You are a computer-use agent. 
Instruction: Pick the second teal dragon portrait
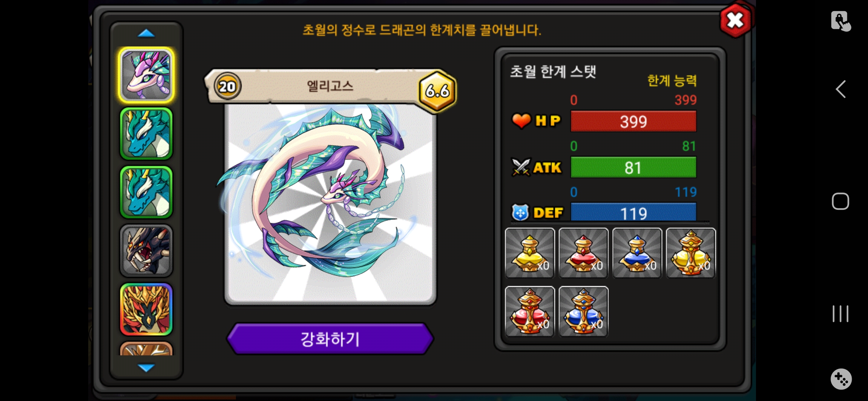click(146, 192)
